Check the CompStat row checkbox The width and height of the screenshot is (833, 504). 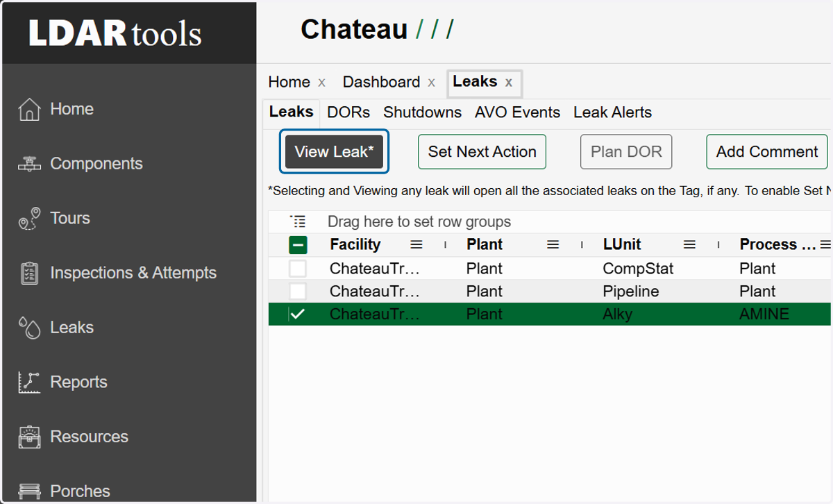298,269
